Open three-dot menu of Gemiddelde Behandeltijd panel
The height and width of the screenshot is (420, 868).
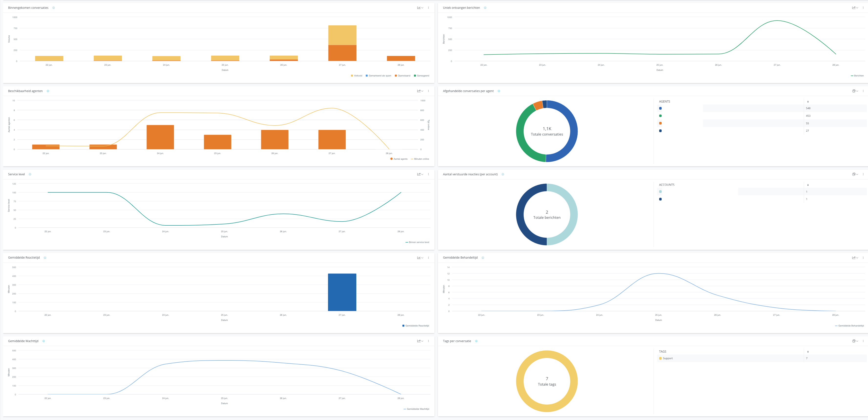coord(863,258)
